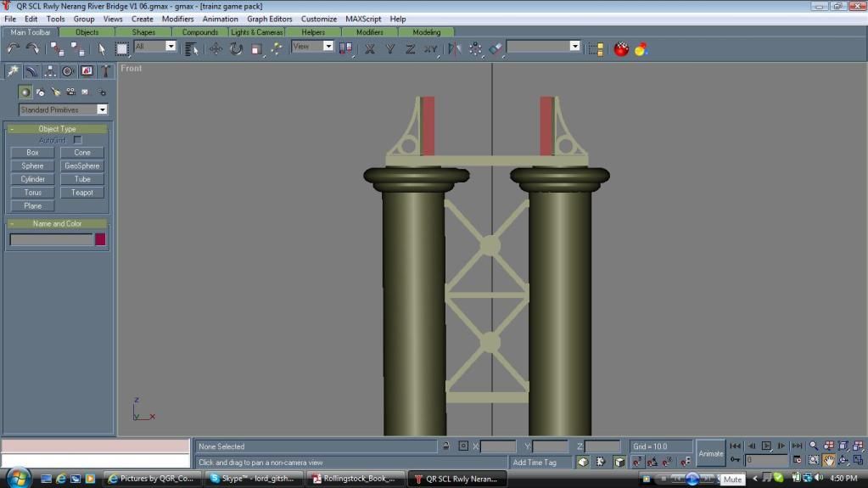Toggle the Selection Lock padlock
Screen dimensions: 868x488
pos(445,446)
